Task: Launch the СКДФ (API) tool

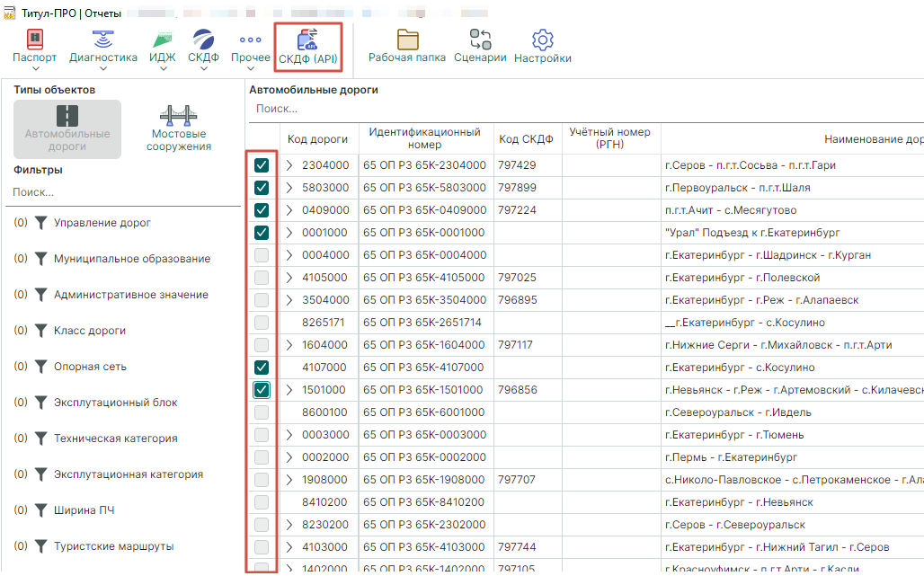Action: coord(307,47)
